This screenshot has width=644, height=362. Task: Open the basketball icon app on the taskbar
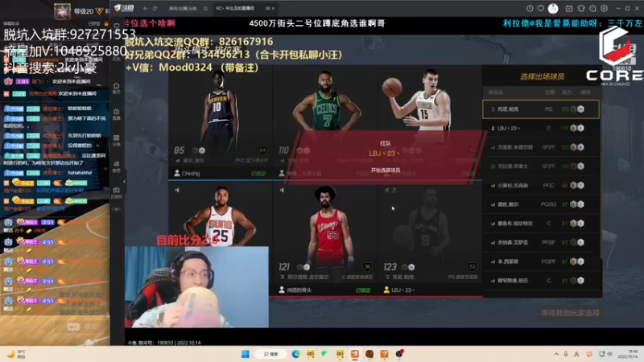(369, 354)
